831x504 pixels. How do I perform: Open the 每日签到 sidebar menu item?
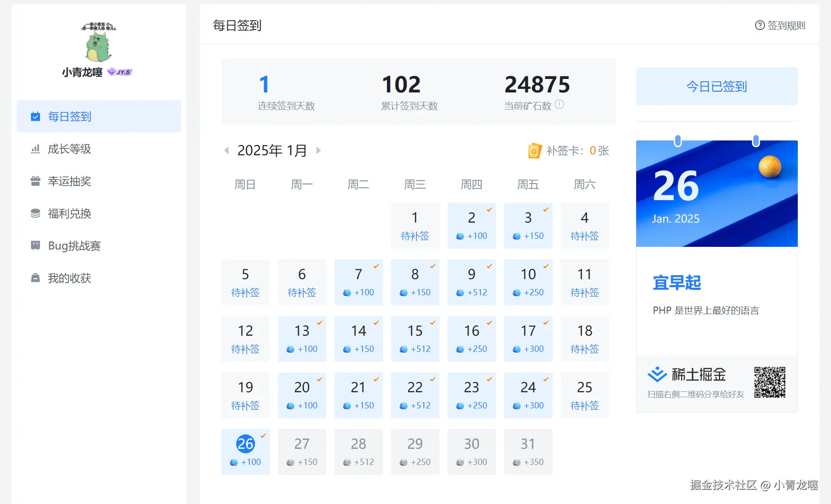coord(69,116)
